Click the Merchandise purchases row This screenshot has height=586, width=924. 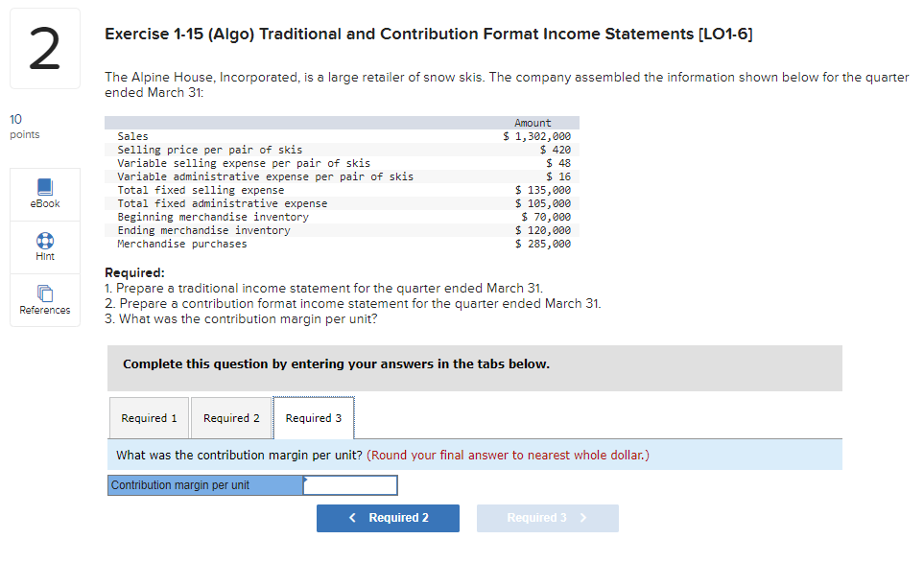click(342, 244)
